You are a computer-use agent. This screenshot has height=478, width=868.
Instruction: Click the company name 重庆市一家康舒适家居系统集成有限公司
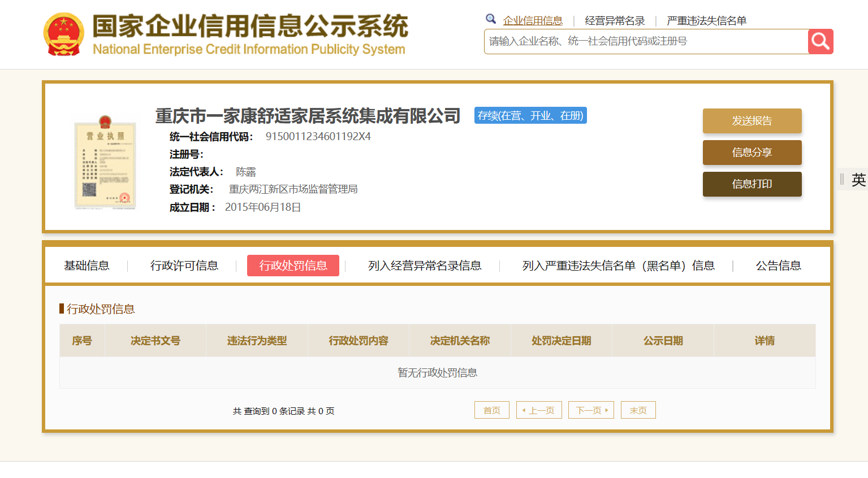tap(308, 116)
